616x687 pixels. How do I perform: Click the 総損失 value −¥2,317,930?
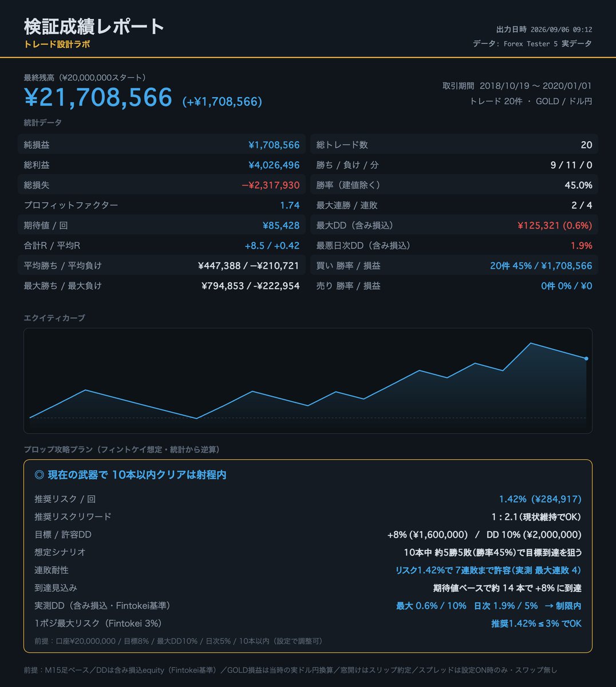pos(270,185)
